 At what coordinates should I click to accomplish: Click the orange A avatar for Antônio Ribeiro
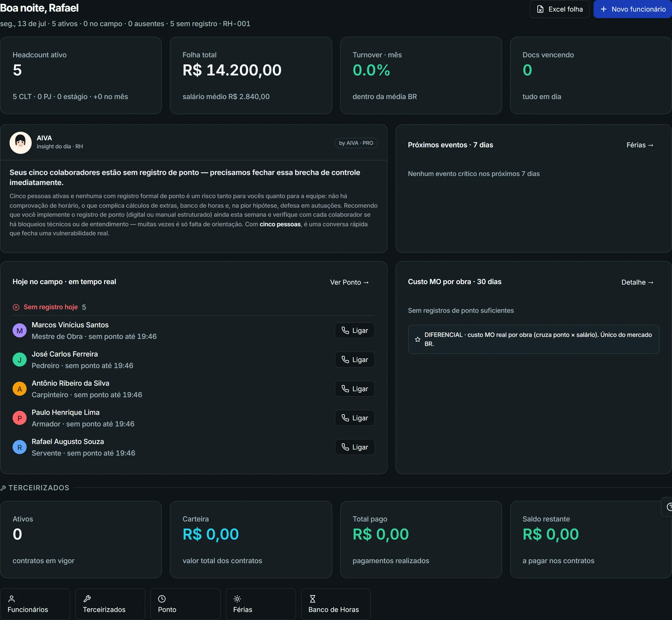tap(20, 389)
